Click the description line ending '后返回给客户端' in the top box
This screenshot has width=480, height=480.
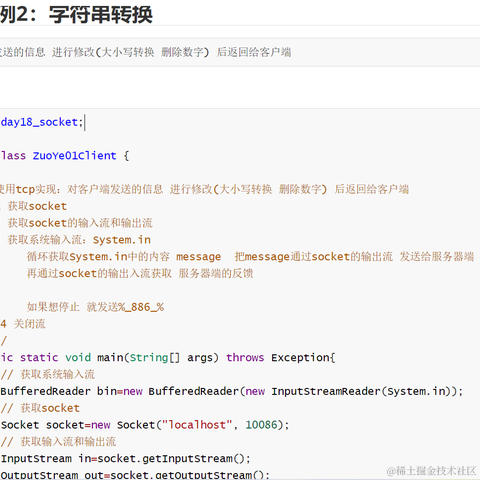click(146, 52)
